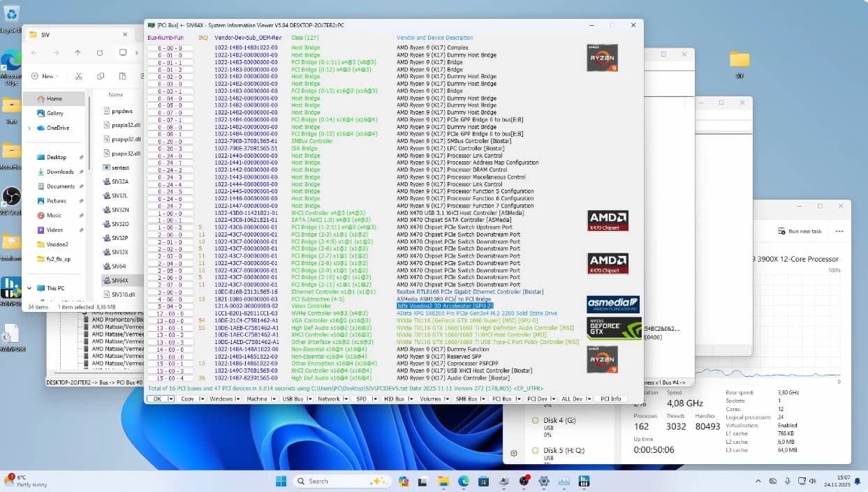Image resolution: width=868 pixels, height=492 pixels.
Task: Launch Microsoft Edge from the taskbar
Action: point(464,481)
